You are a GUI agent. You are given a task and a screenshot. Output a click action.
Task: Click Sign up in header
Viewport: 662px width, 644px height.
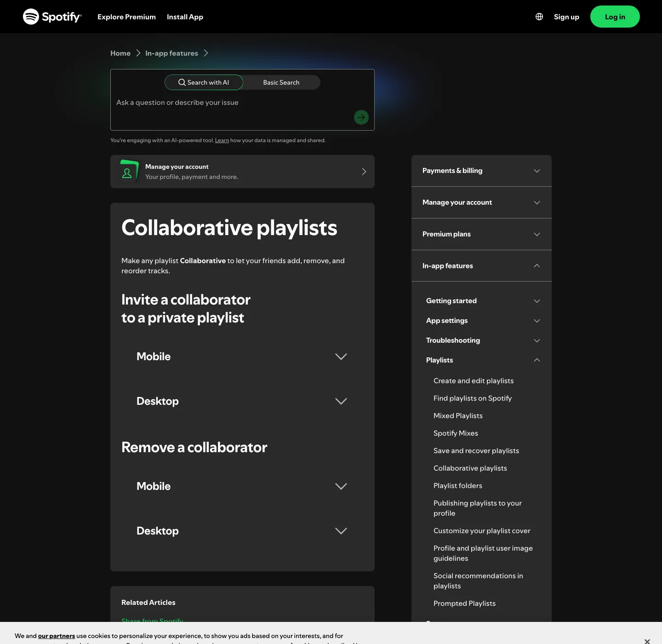point(566,17)
